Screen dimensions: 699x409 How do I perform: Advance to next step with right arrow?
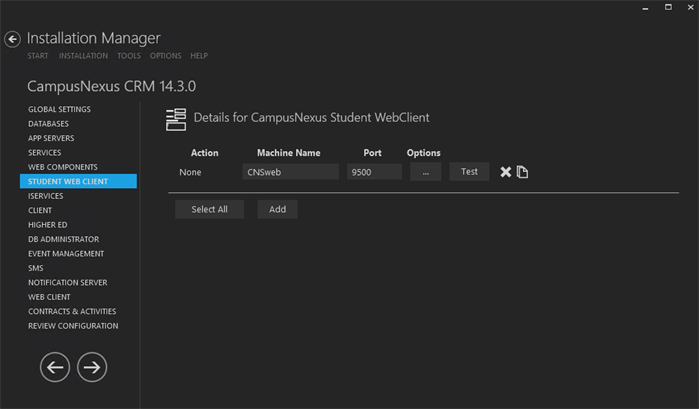pyautogui.click(x=92, y=367)
